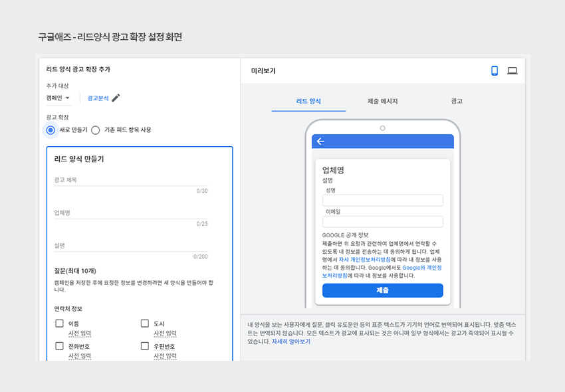Select the 기존 피드 항목 사용 radio button
Viewport: 565px width, 392px height.
(x=96, y=130)
